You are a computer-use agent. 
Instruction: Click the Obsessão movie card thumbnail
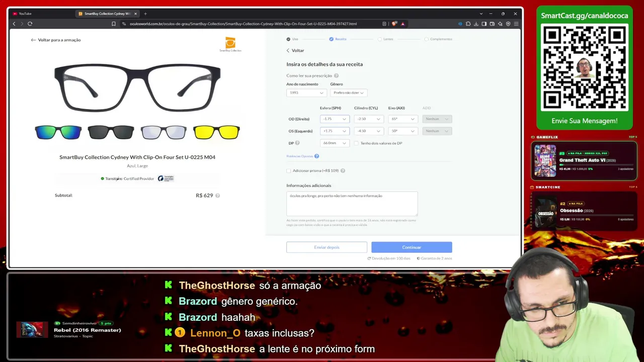[546, 211]
